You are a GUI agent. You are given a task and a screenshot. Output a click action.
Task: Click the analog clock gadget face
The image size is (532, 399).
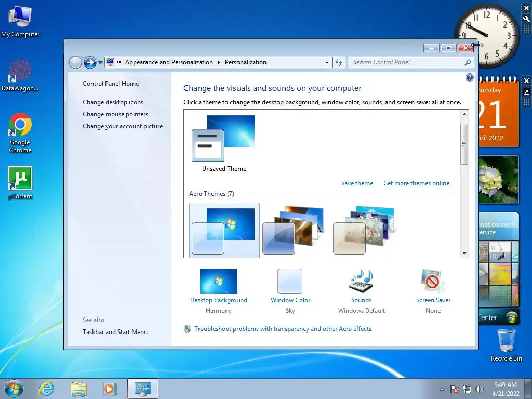[x=487, y=35]
